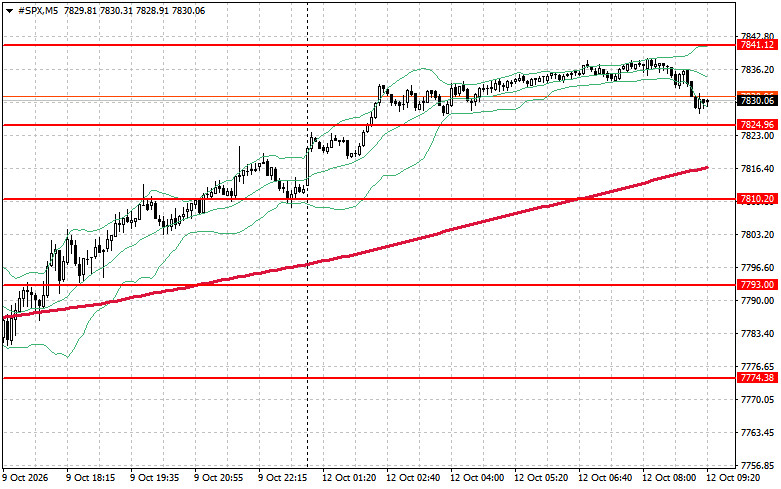Image resolution: width=781 pixels, height=489 pixels.
Task: Click the 9 Oct 20:55 time label
Action: 218,478
